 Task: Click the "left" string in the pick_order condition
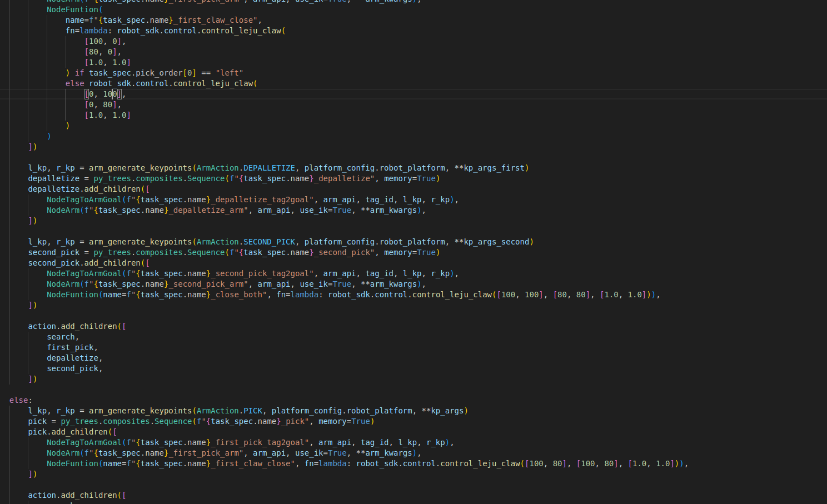tap(230, 73)
